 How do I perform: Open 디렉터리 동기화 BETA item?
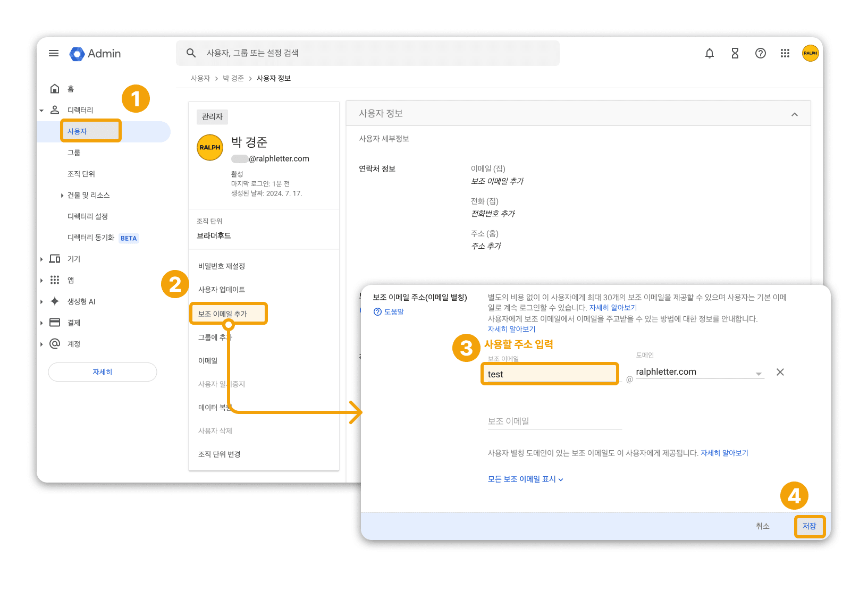coord(103,238)
